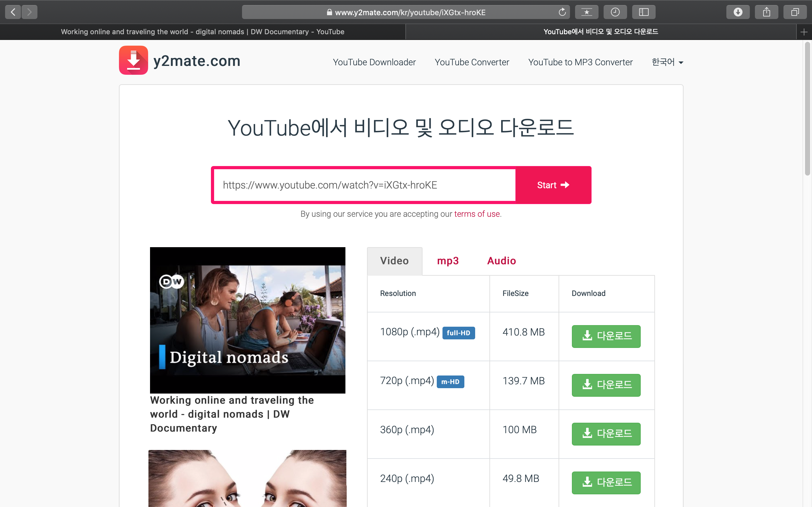
Task: Click the share icon in toolbar
Action: pyautogui.click(x=766, y=12)
